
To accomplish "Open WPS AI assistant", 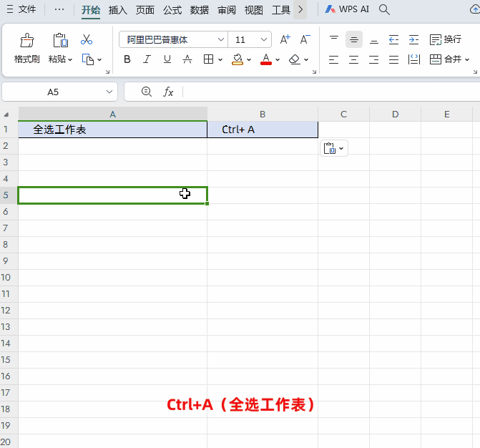I will pos(347,9).
